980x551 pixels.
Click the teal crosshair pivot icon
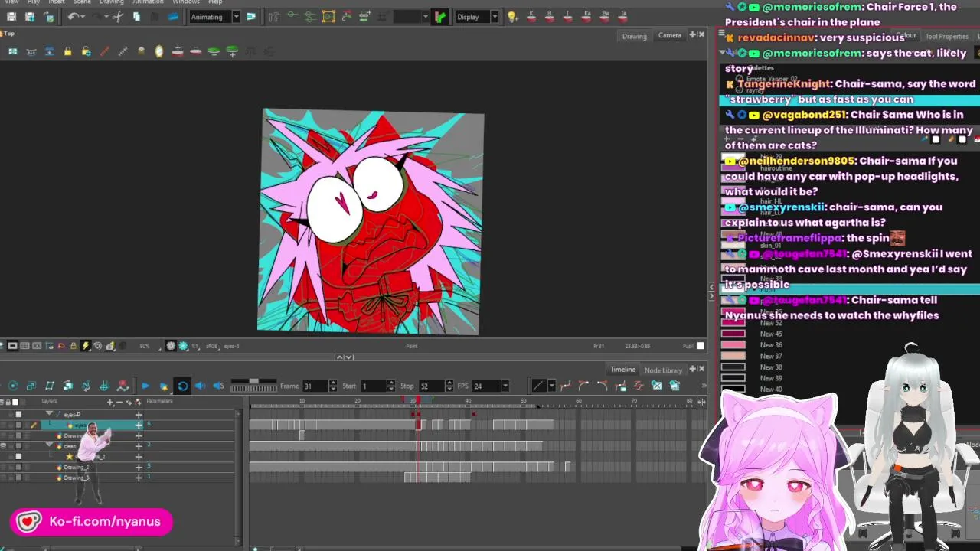pos(104,386)
